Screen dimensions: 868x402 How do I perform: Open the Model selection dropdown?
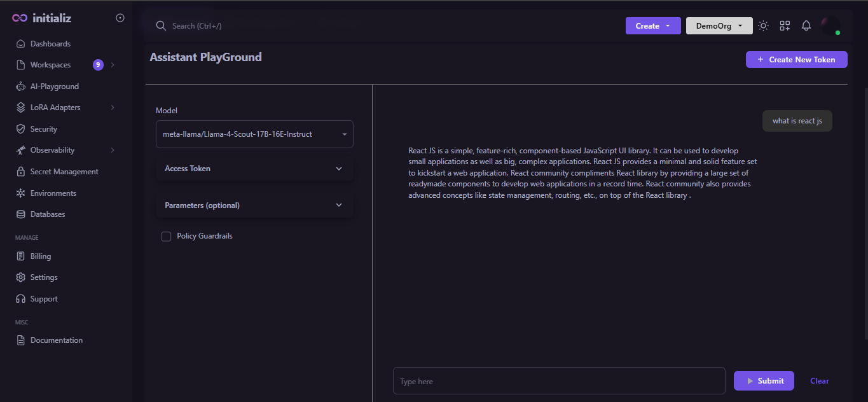point(254,134)
